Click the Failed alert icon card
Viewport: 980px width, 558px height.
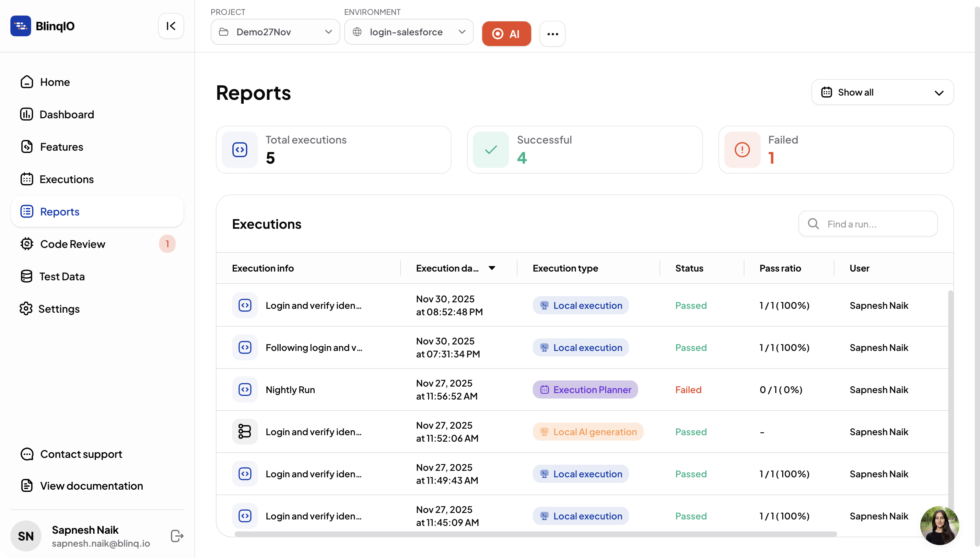click(x=742, y=150)
